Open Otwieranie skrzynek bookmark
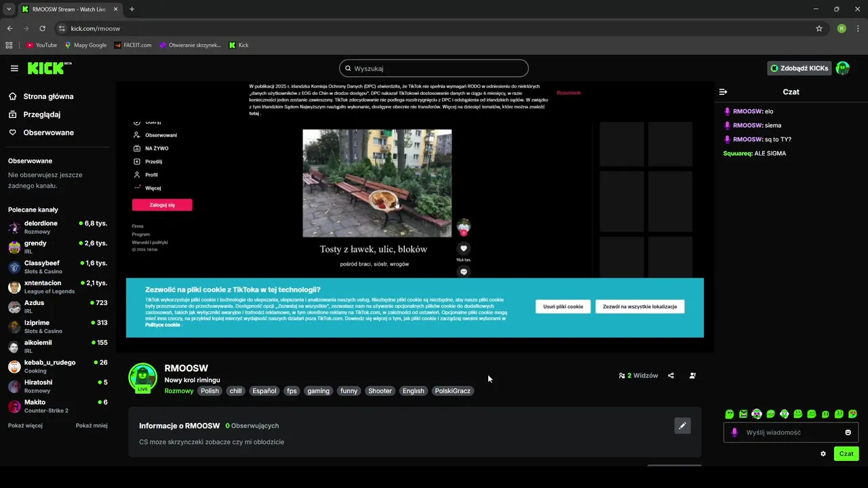The height and width of the screenshot is (488, 868). click(x=191, y=45)
